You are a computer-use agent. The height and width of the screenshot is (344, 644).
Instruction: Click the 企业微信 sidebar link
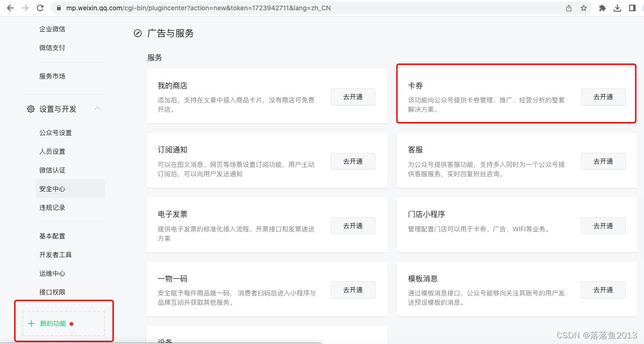(x=52, y=29)
